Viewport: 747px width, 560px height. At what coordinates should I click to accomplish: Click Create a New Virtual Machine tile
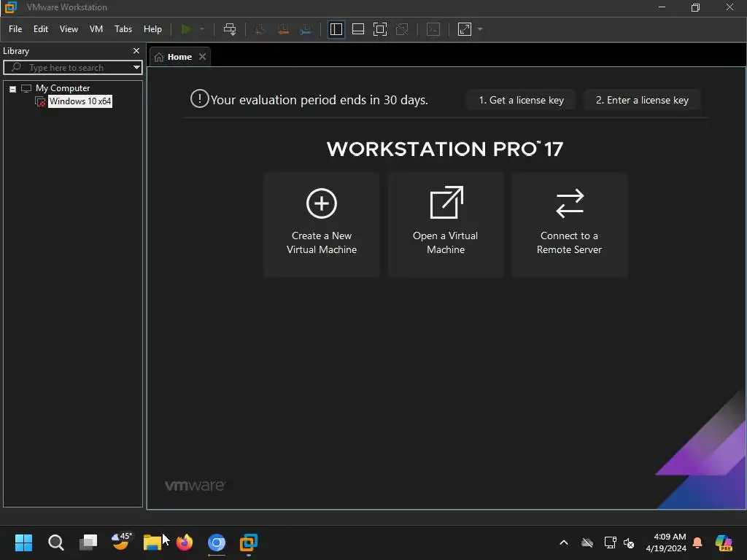click(322, 225)
